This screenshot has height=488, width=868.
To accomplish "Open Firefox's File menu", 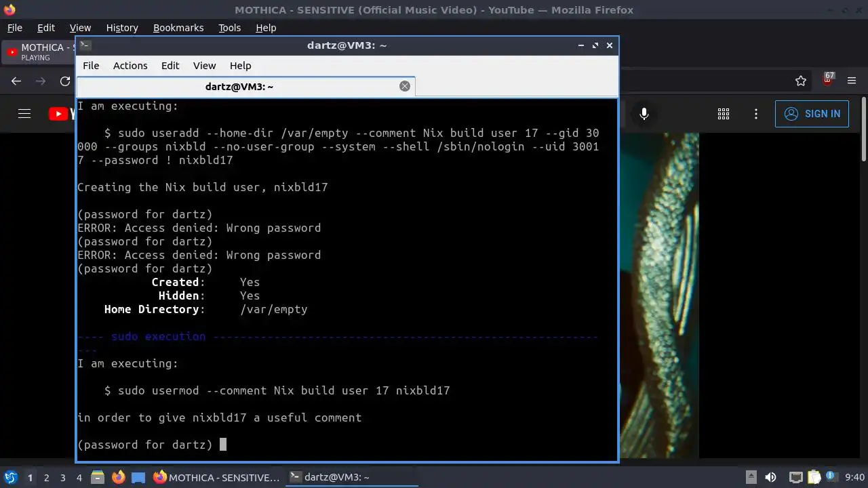I will [x=14, y=28].
